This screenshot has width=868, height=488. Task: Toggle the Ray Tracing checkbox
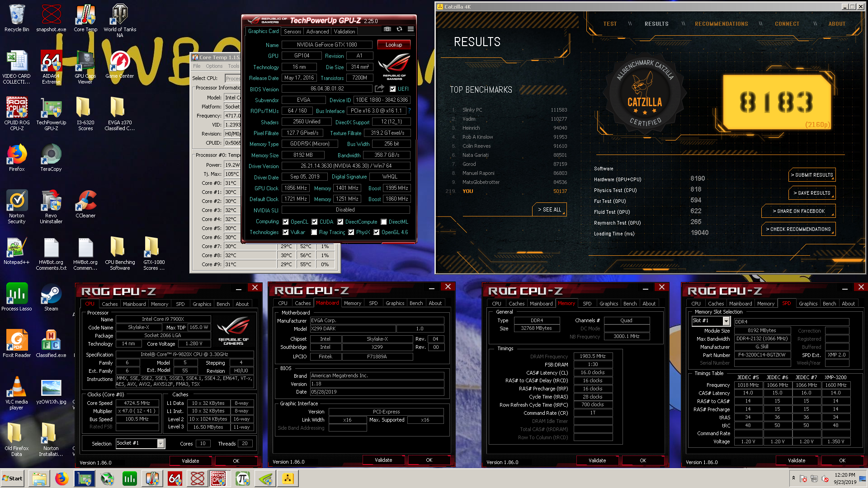tap(314, 232)
